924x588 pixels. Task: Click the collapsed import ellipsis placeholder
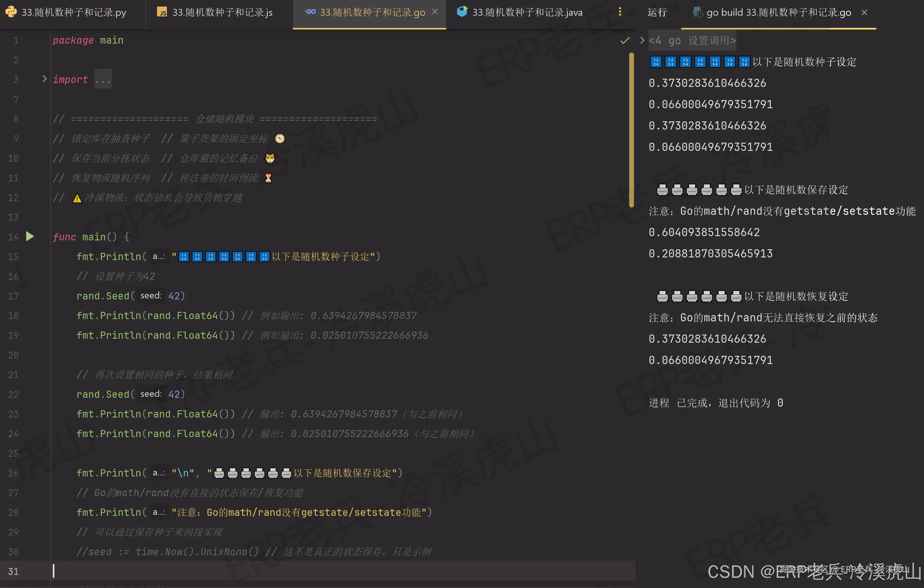(103, 79)
